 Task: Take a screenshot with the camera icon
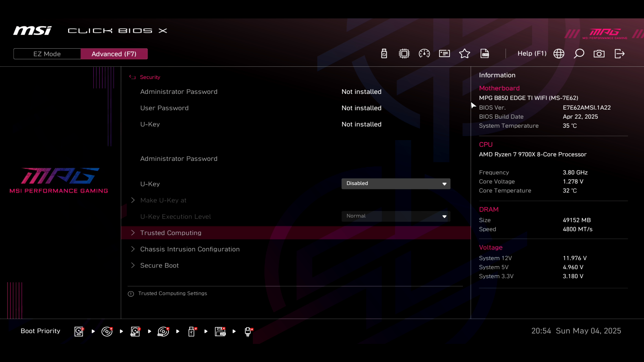click(599, 54)
